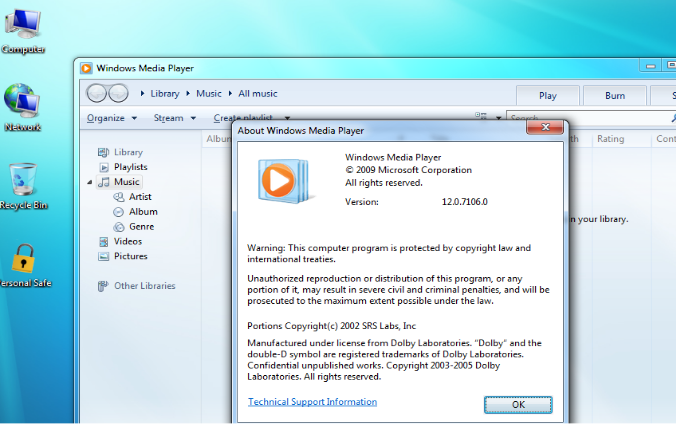The image size is (676, 429).
Task: Go back with the left arrow button
Action: pyautogui.click(x=97, y=93)
